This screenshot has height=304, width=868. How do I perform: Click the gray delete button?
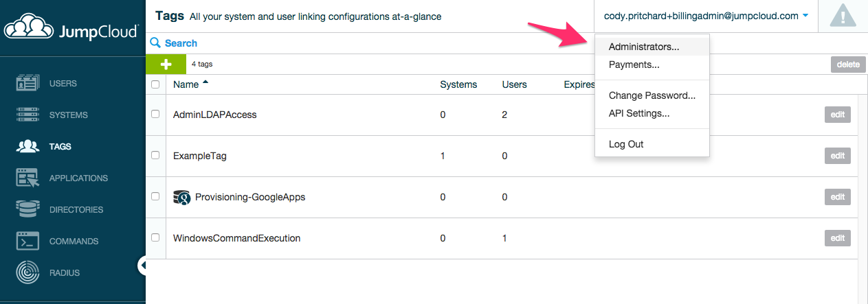click(848, 65)
